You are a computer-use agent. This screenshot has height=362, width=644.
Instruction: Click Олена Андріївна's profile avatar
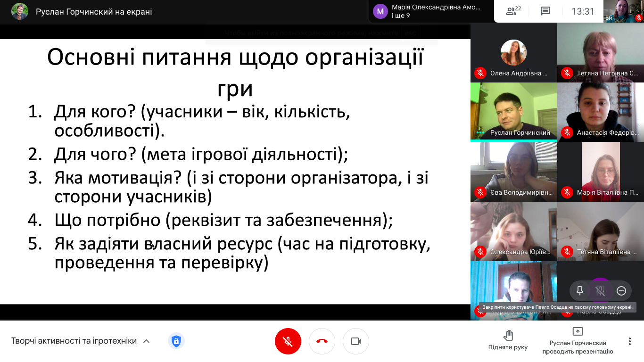coord(513,52)
